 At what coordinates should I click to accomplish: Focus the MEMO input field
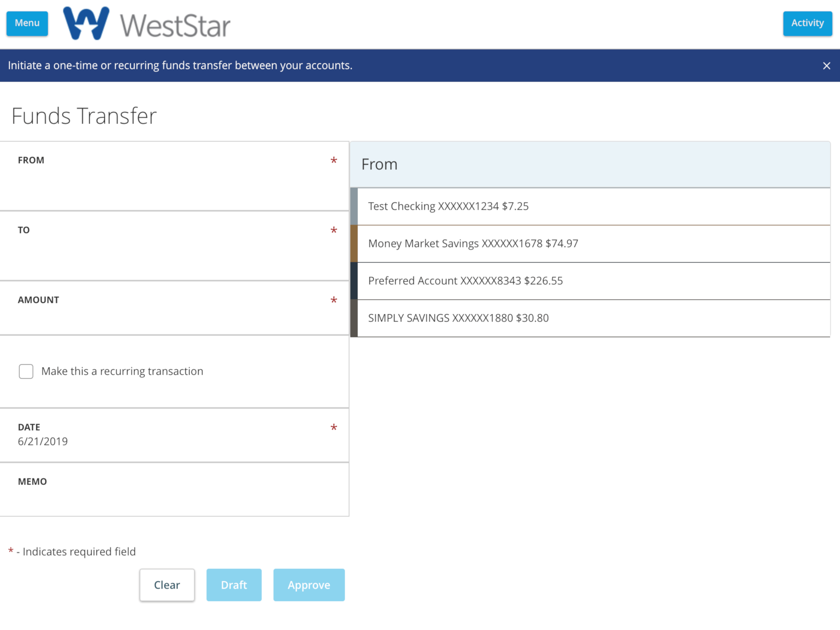(174, 489)
